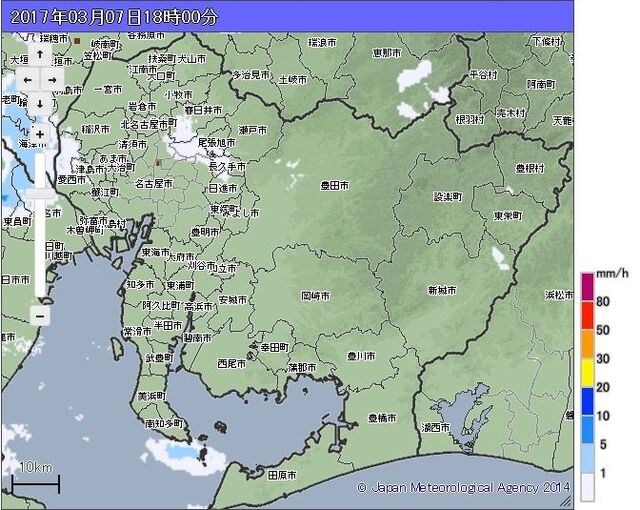640x510 pixels.
Task: Click the dark blue 10 mm/h legend swatch
Action: point(587,401)
